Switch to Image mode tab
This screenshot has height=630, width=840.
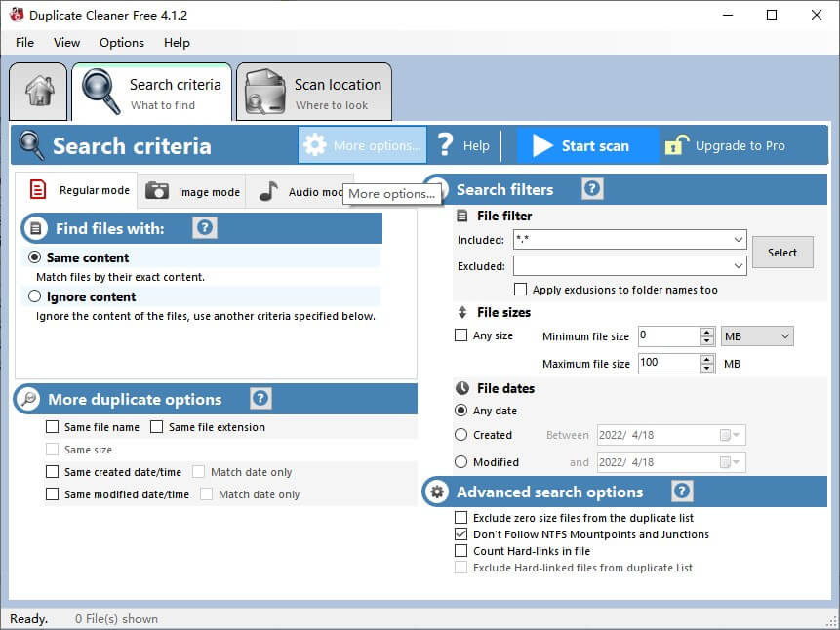191,191
